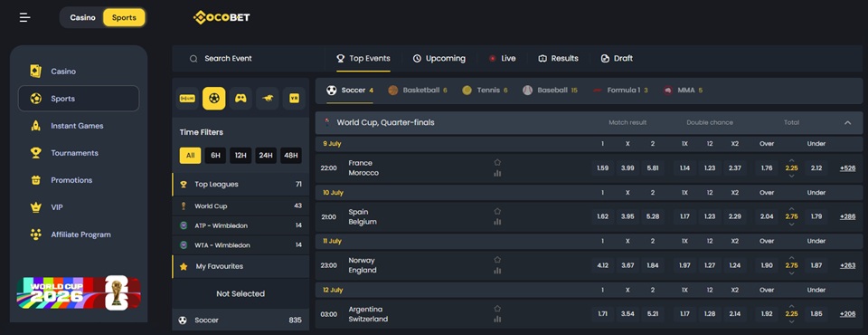This screenshot has width=868, height=335.
Task: Open statistics for Argentina vs Switzerland
Action: coord(497,319)
